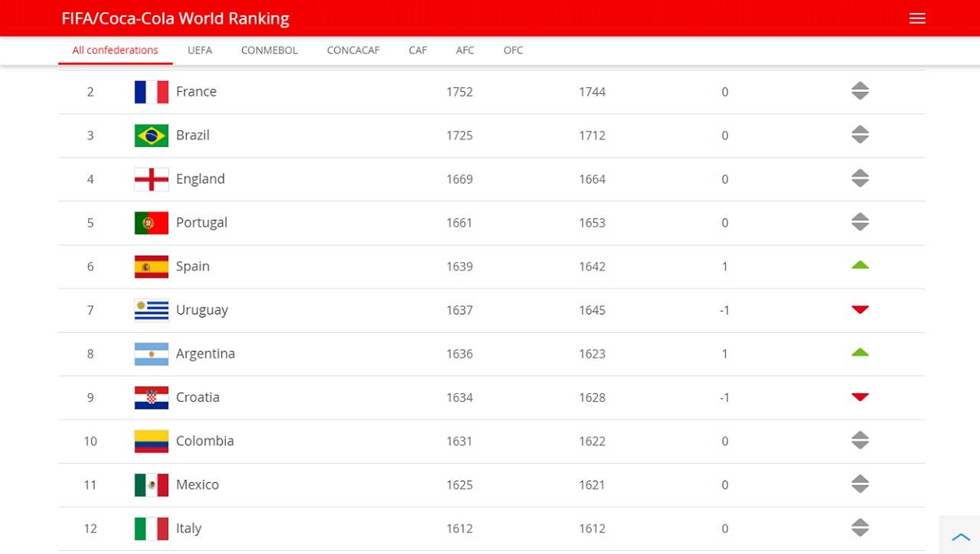This screenshot has width=980, height=554.
Task: Click the England flag icon
Action: click(151, 179)
